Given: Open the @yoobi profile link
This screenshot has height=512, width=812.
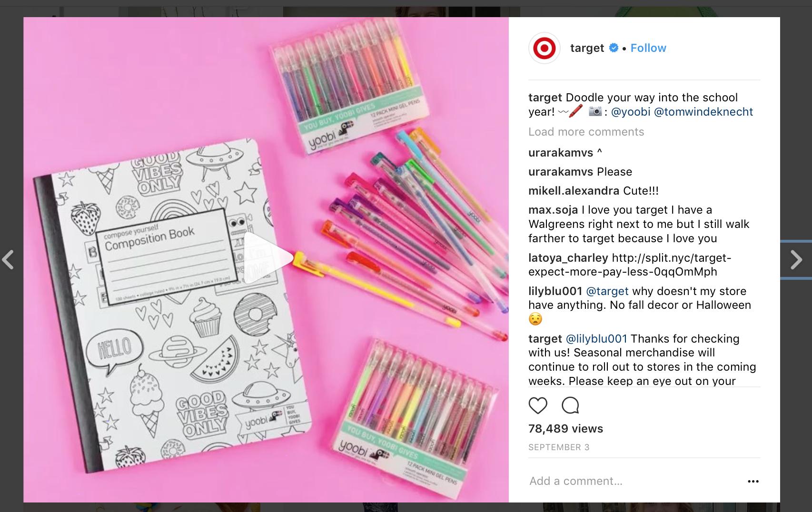Looking at the screenshot, I should 631,112.
